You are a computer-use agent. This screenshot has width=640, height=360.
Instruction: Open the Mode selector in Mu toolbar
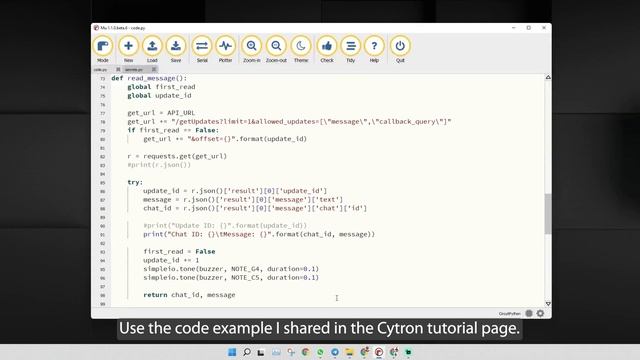pos(103,49)
